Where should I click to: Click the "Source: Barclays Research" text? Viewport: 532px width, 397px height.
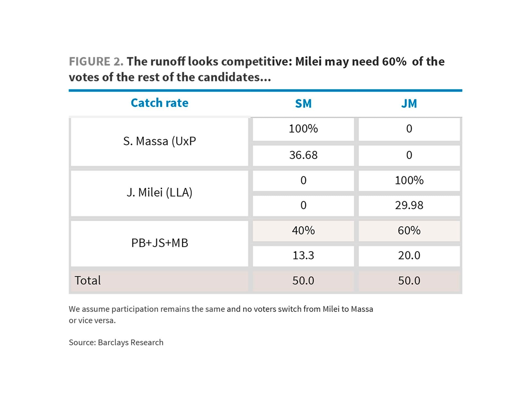(116, 342)
